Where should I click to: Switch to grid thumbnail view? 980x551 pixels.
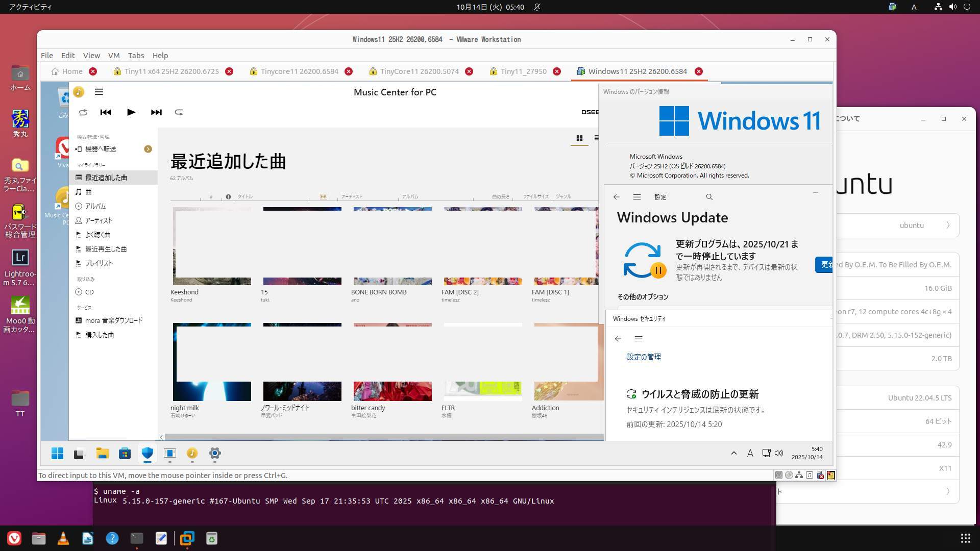(x=579, y=138)
